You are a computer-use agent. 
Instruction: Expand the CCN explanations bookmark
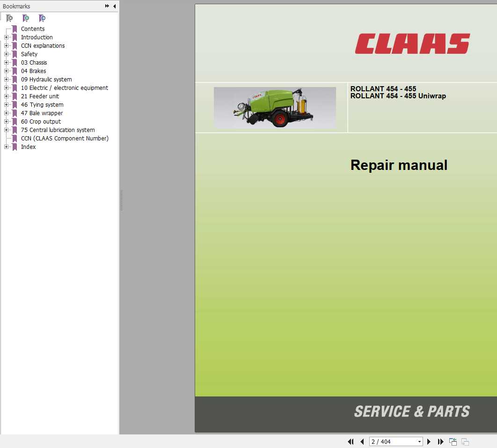pos(6,46)
